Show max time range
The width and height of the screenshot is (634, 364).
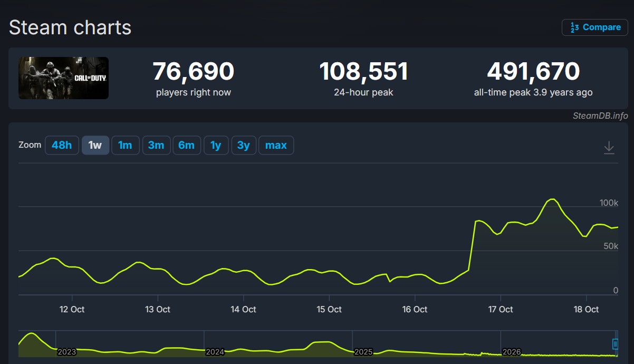point(276,145)
